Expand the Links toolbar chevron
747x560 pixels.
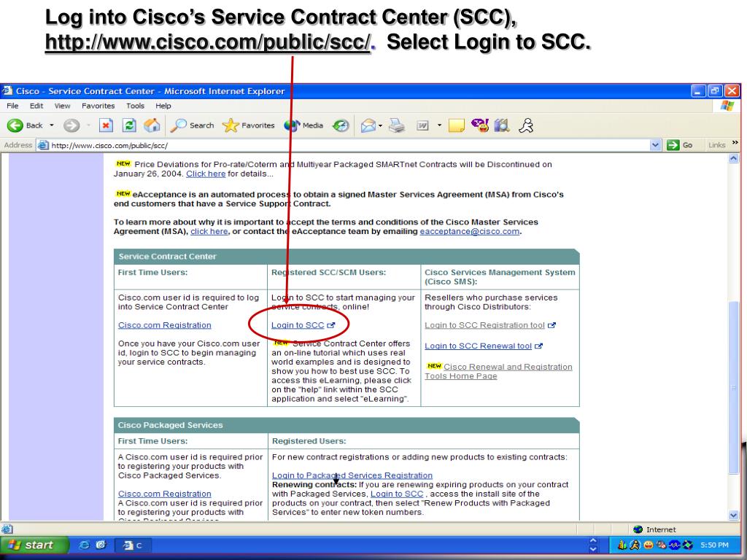(735, 142)
